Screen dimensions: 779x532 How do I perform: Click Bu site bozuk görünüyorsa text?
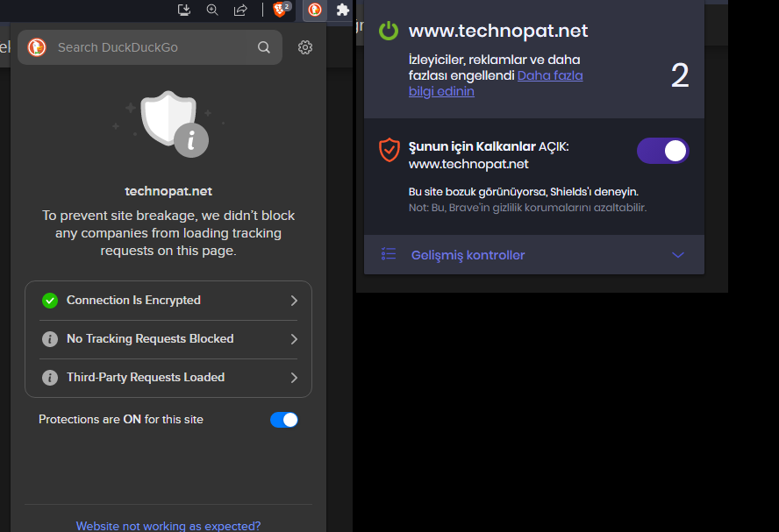click(x=524, y=192)
